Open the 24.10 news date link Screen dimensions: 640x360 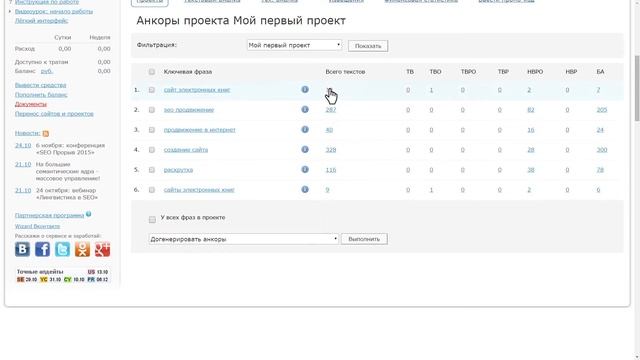(23, 145)
